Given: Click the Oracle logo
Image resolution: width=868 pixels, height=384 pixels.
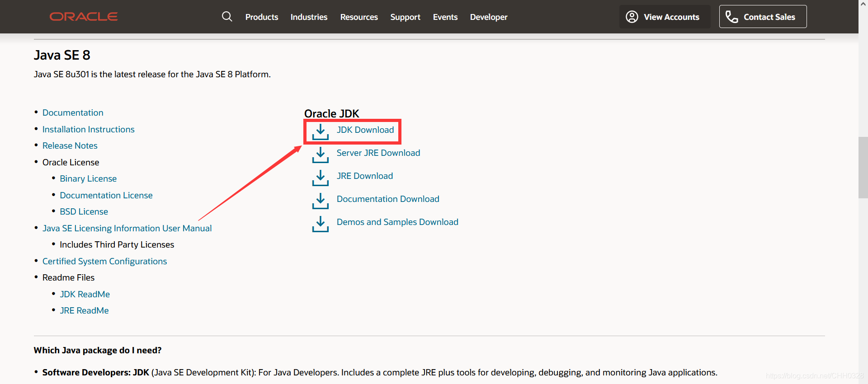Looking at the screenshot, I should click(x=84, y=17).
